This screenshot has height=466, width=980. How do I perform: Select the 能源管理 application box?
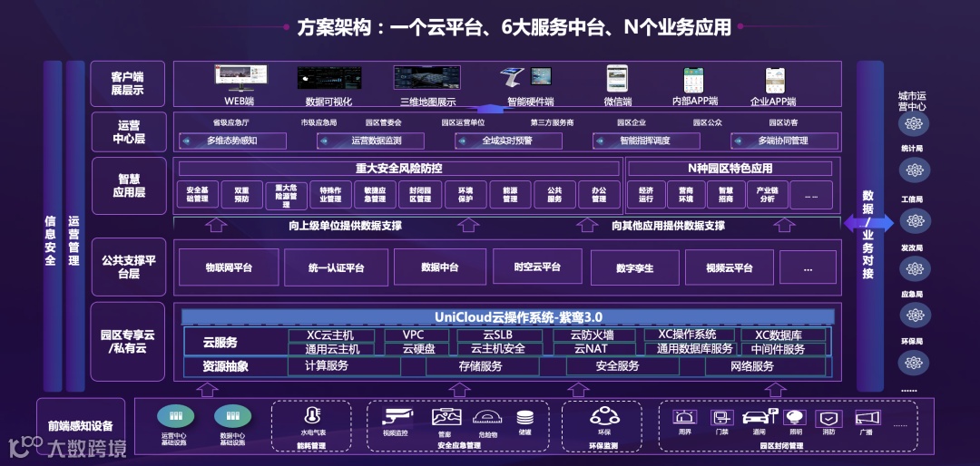click(x=510, y=194)
